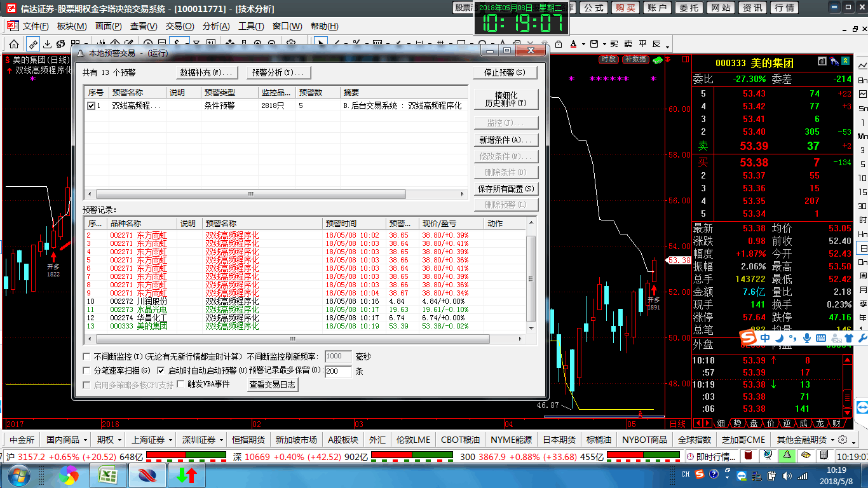The image size is (868, 488).
Task: Click the 买 buy icon in drawing toolbar
Action: (x=614, y=44)
